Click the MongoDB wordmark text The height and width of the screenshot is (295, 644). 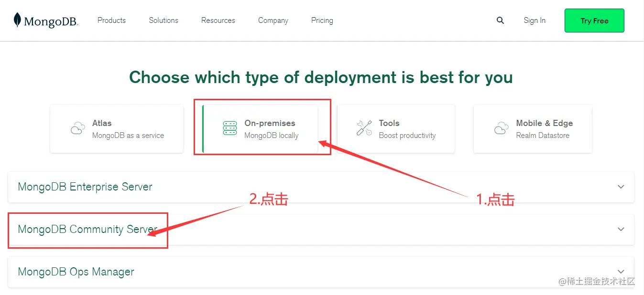51,21
